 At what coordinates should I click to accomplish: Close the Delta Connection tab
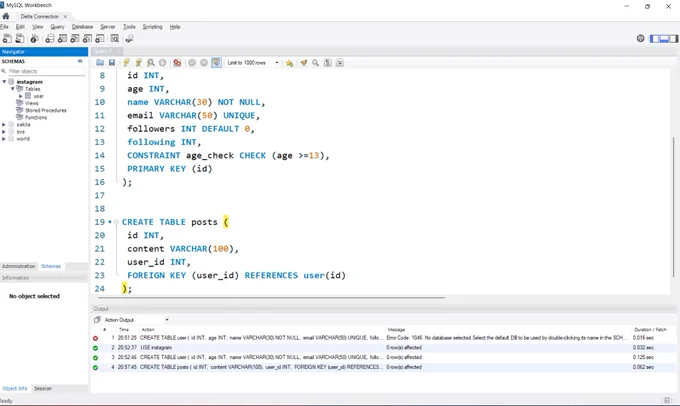pyautogui.click(x=65, y=17)
